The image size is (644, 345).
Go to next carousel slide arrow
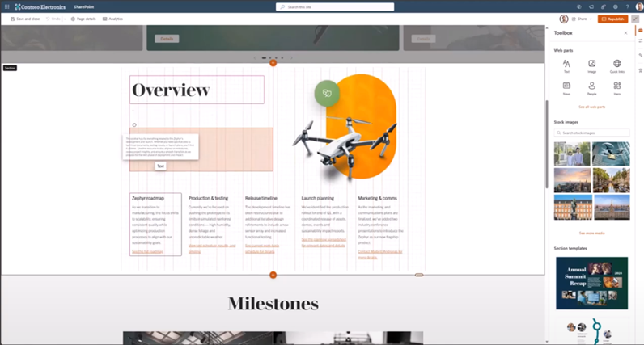click(x=291, y=58)
